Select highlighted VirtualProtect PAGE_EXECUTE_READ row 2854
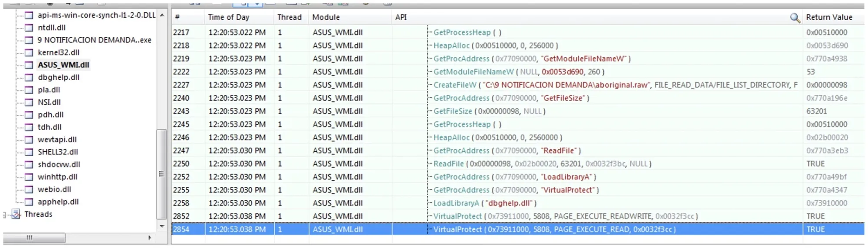This screenshot has width=868, height=248. click(x=518, y=229)
